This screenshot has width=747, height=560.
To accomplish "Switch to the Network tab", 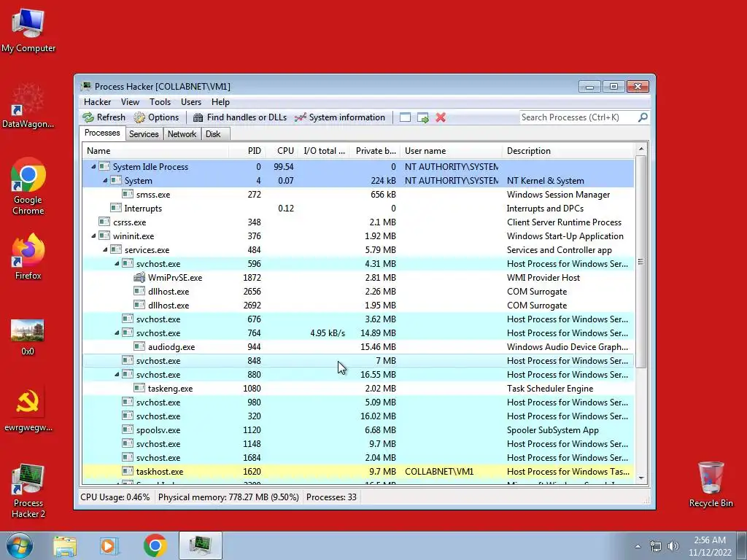I will pyautogui.click(x=182, y=134).
